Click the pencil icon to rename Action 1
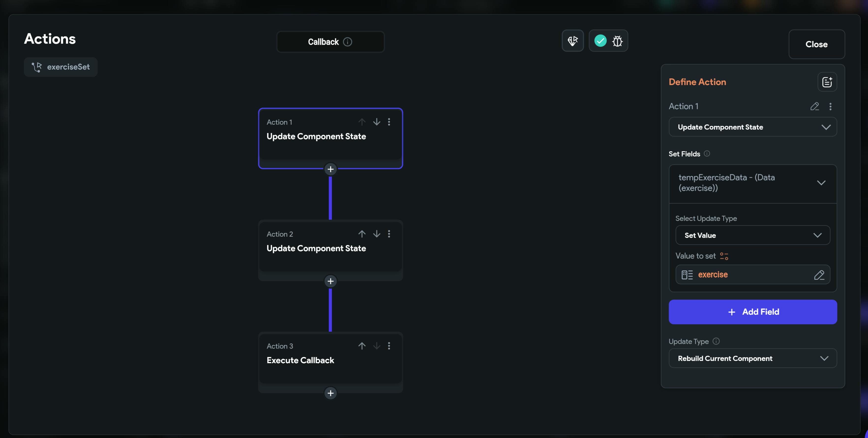 tap(814, 107)
